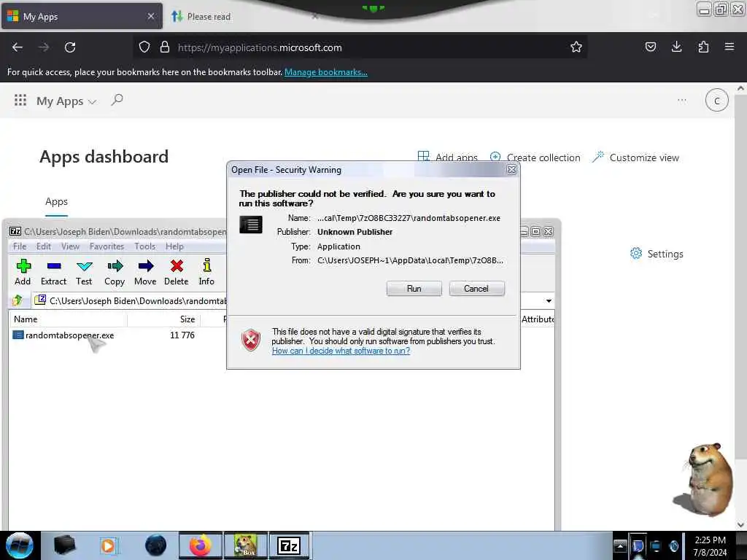This screenshot has width=747, height=560.
Task: Click the Manage bookmarks link
Action: (326, 72)
